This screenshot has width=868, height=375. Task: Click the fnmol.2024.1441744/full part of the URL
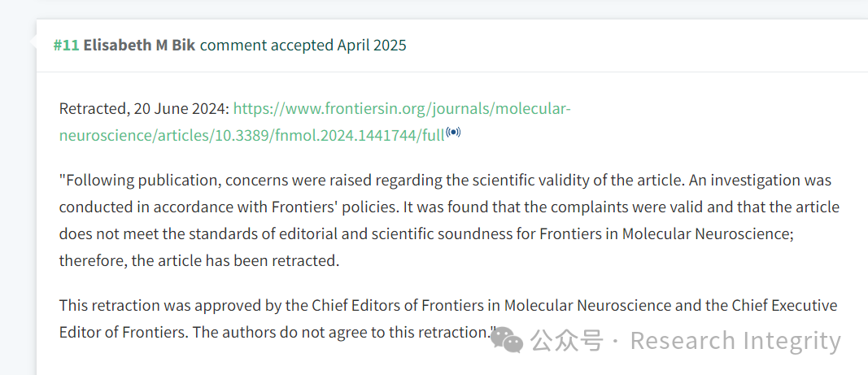(x=360, y=137)
